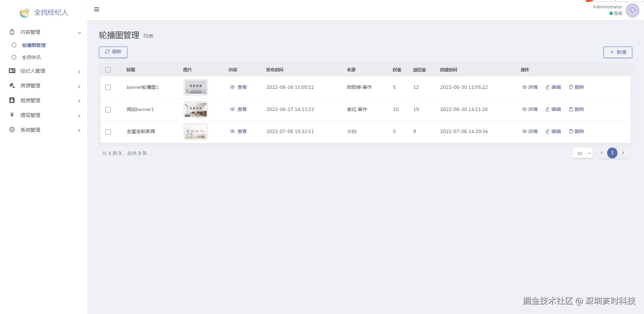The height and width of the screenshot is (314, 644).
Task: Click the 在线 online status indicator
Action: (616, 13)
